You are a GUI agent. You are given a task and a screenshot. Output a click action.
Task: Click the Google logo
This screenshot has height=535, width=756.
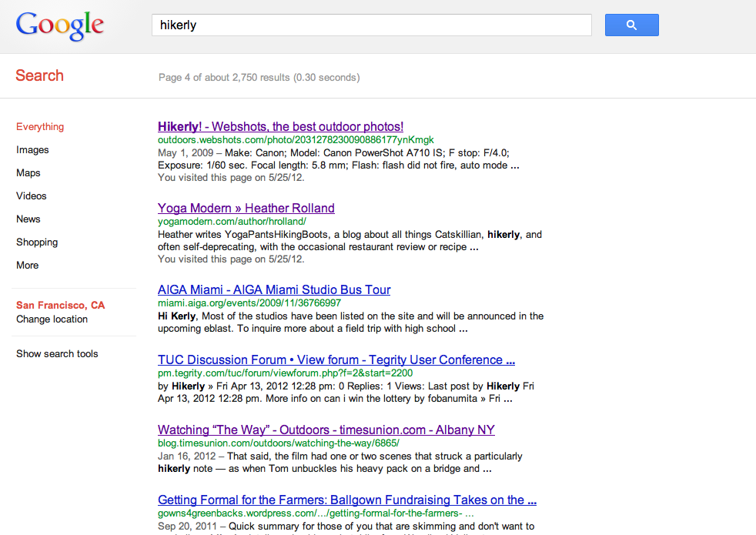tap(60, 25)
